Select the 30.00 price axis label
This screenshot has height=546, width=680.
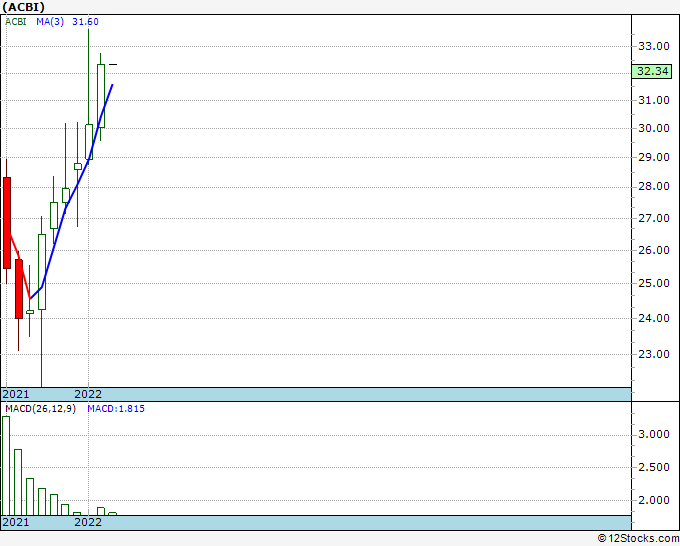[x=653, y=128]
